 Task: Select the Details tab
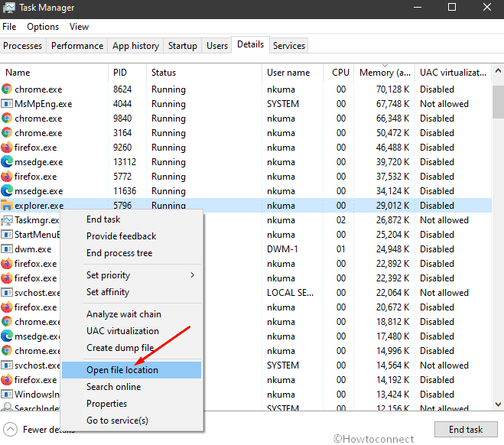coord(250,44)
